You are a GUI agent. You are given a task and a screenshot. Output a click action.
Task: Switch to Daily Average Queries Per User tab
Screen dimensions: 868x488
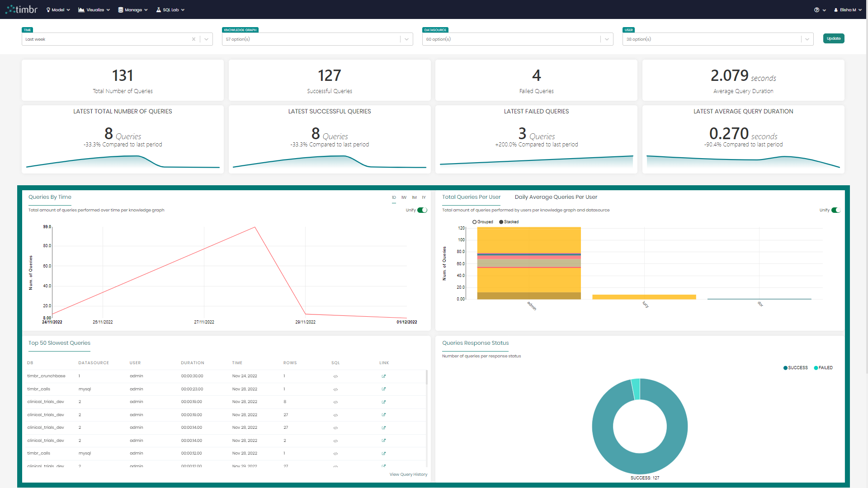tap(556, 197)
